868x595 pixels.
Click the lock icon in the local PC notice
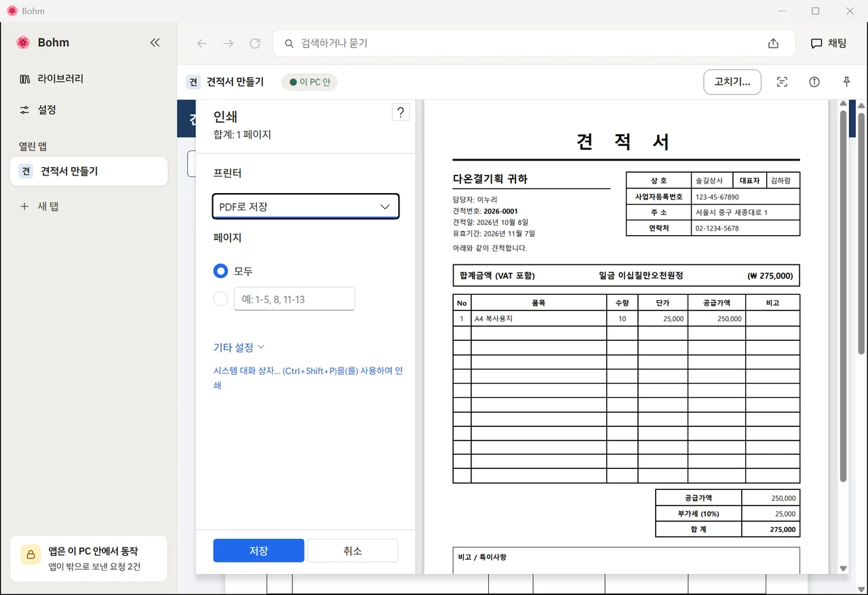click(x=31, y=554)
